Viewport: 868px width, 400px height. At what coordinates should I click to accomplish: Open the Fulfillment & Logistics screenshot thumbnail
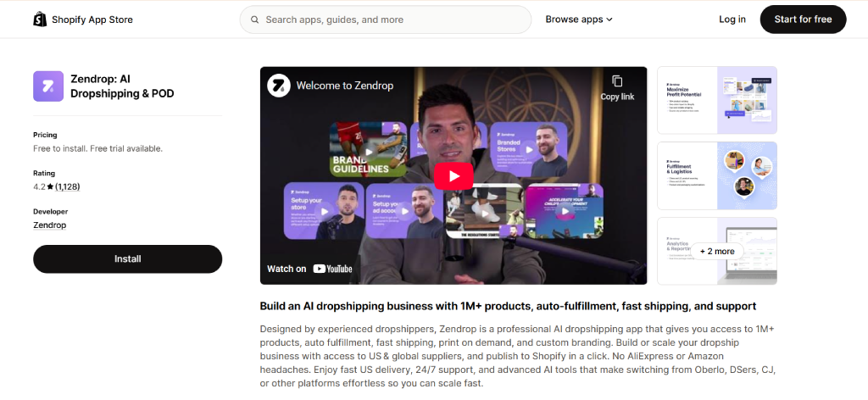click(717, 176)
